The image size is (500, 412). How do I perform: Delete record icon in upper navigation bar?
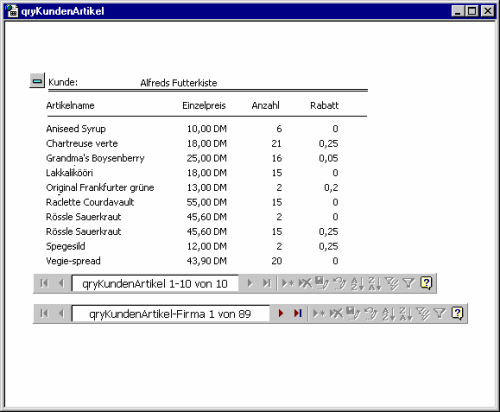(x=305, y=283)
